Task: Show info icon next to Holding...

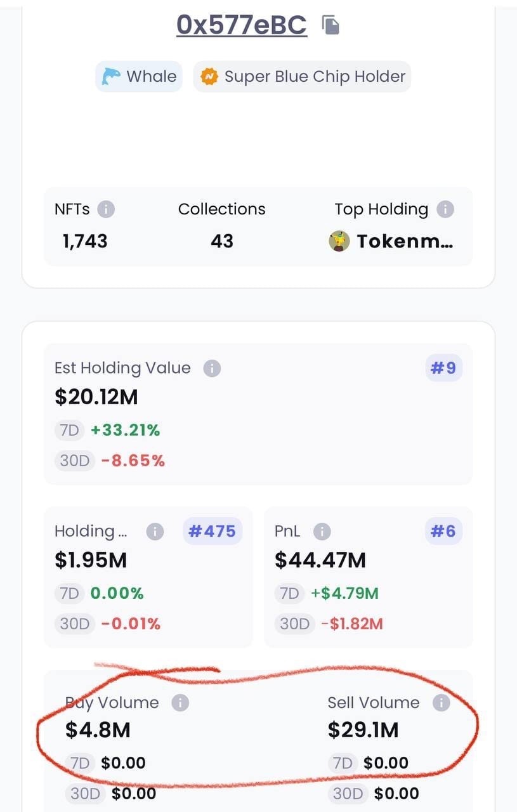Action: (x=155, y=531)
